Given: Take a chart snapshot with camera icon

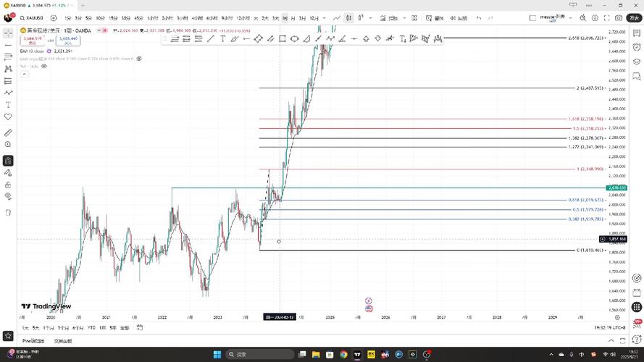Looking at the screenshot, I should [x=619, y=18].
